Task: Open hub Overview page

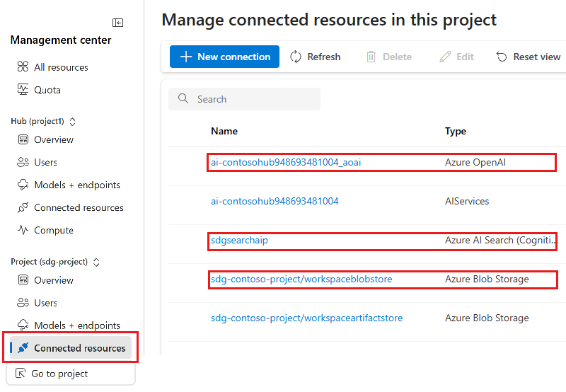Action: click(x=54, y=139)
